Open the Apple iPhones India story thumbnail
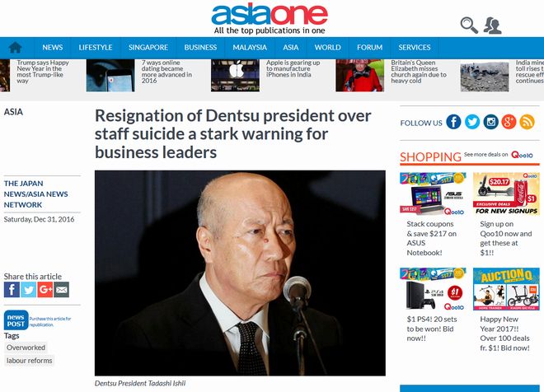The width and height of the screenshot is (544, 392). coord(235,76)
